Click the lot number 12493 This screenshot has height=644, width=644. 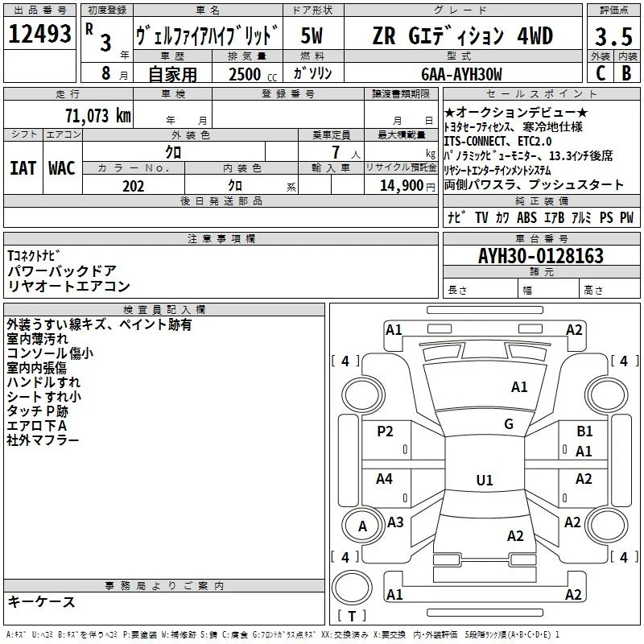pos(39,34)
